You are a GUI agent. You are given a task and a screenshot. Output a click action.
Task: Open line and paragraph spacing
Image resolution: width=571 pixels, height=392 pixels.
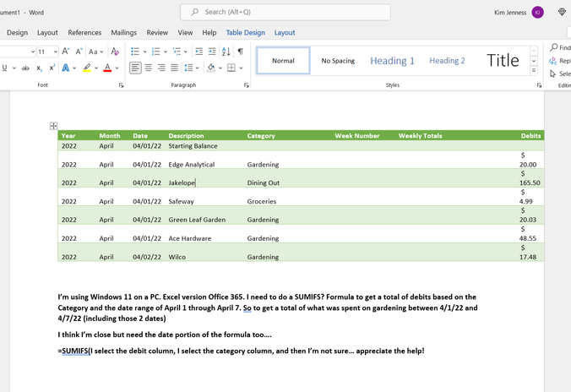click(188, 68)
